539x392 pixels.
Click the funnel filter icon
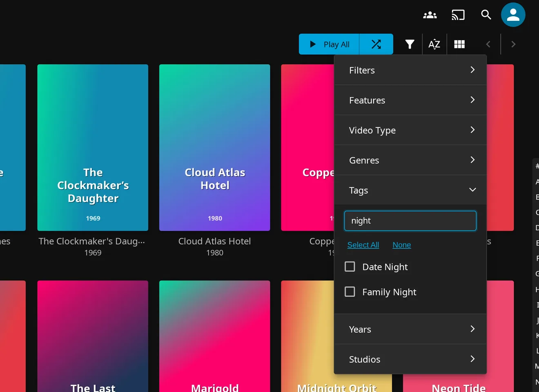[410, 44]
